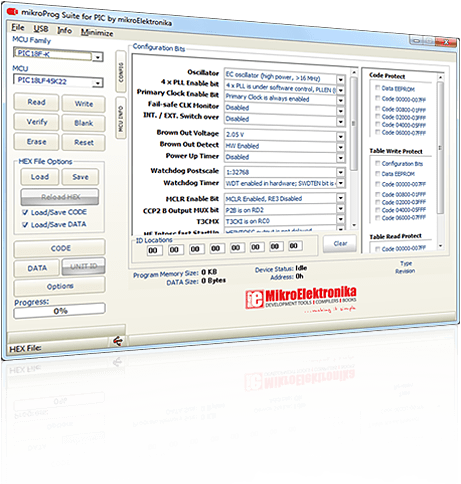Expand the Watchdog Timer dropdown

(x=340, y=183)
